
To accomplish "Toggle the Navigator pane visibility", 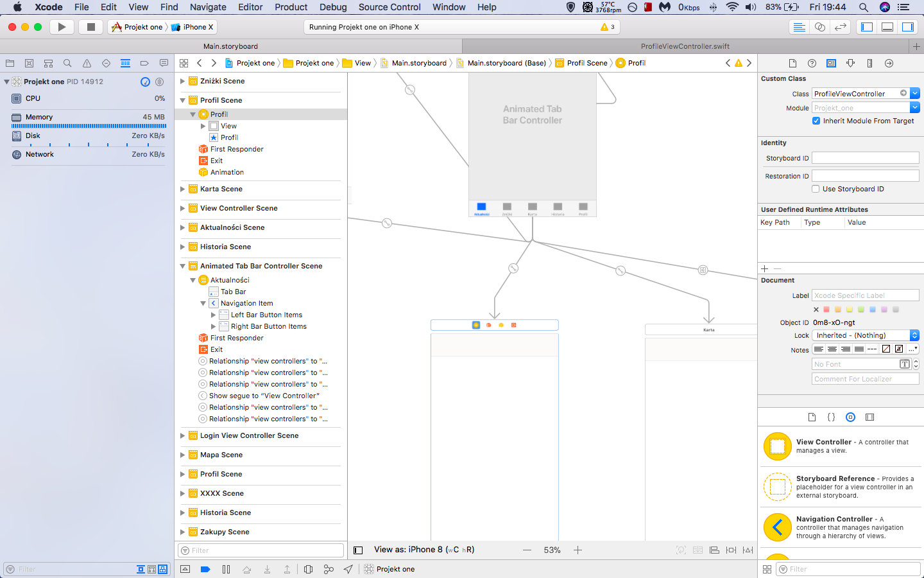I will 867,27.
